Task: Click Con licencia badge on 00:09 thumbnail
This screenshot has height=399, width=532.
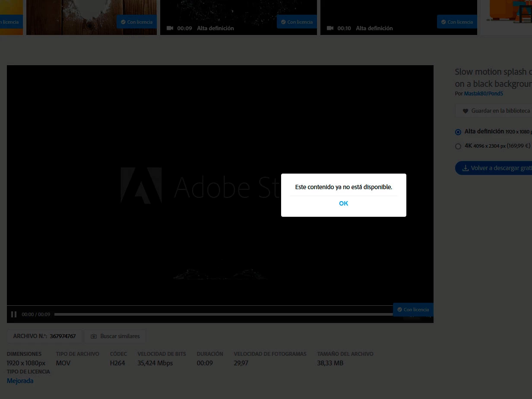Action: 297,22
